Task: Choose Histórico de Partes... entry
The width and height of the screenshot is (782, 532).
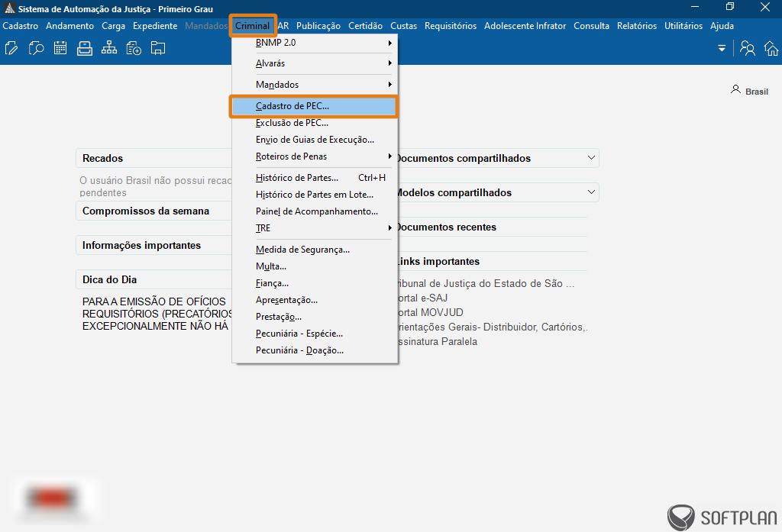Action: point(314,178)
